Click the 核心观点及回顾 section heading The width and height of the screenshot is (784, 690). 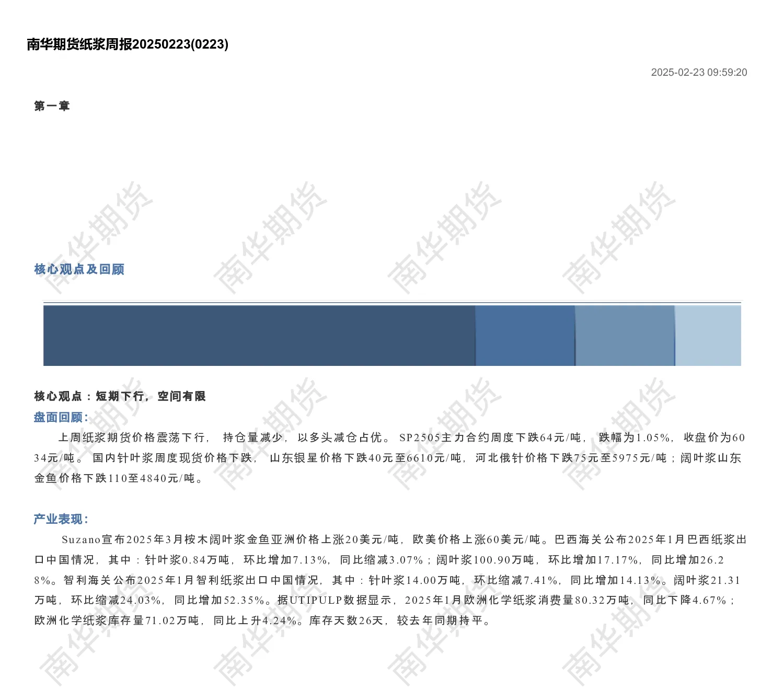pyautogui.click(x=79, y=269)
